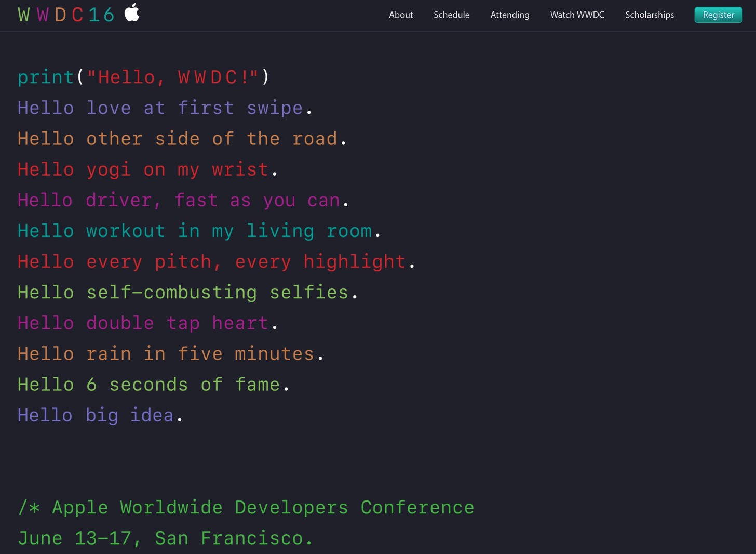Viewport: 756px width, 554px height.
Task: Click "Hello workout in my living room." line
Action: coord(199,231)
